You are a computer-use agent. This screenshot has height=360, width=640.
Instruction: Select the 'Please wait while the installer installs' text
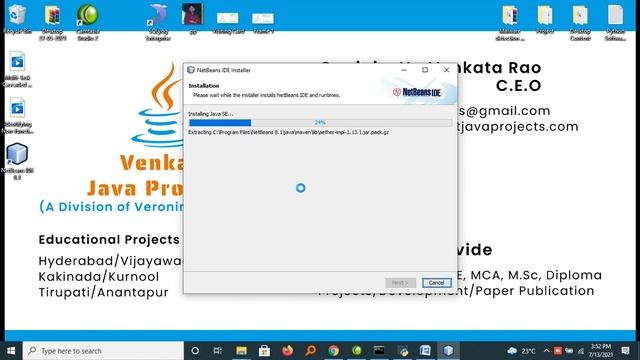(267, 95)
